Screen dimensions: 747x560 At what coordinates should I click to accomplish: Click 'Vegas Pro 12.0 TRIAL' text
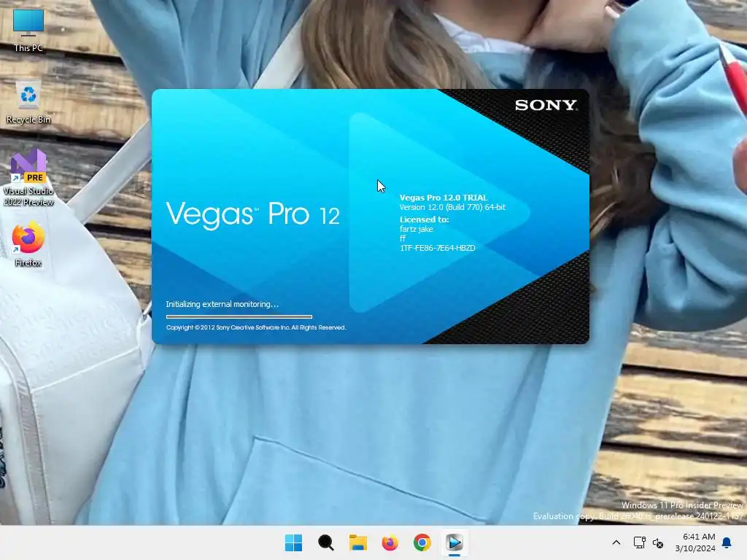coord(444,198)
